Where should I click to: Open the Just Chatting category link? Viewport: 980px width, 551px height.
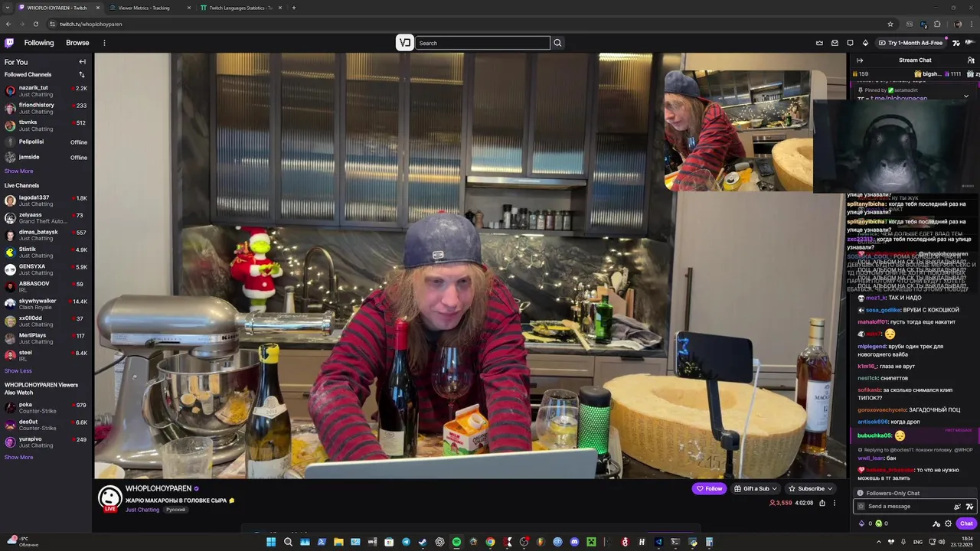tap(142, 510)
